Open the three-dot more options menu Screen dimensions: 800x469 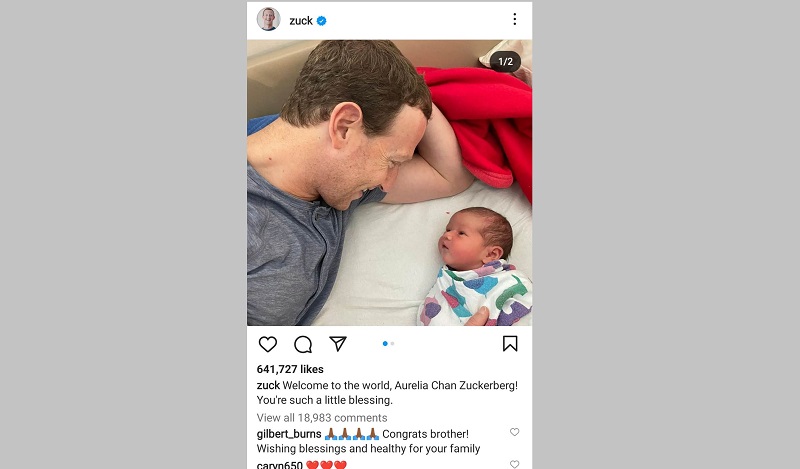(514, 19)
